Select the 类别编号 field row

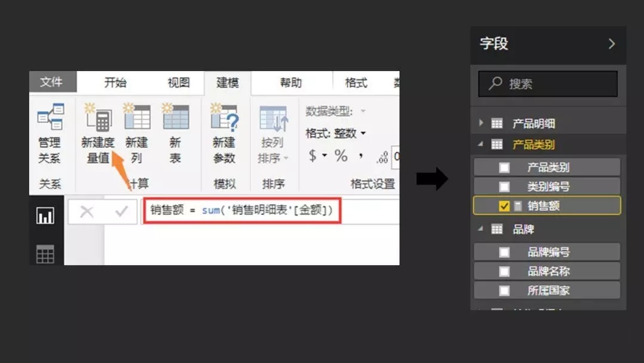[x=547, y=187]
